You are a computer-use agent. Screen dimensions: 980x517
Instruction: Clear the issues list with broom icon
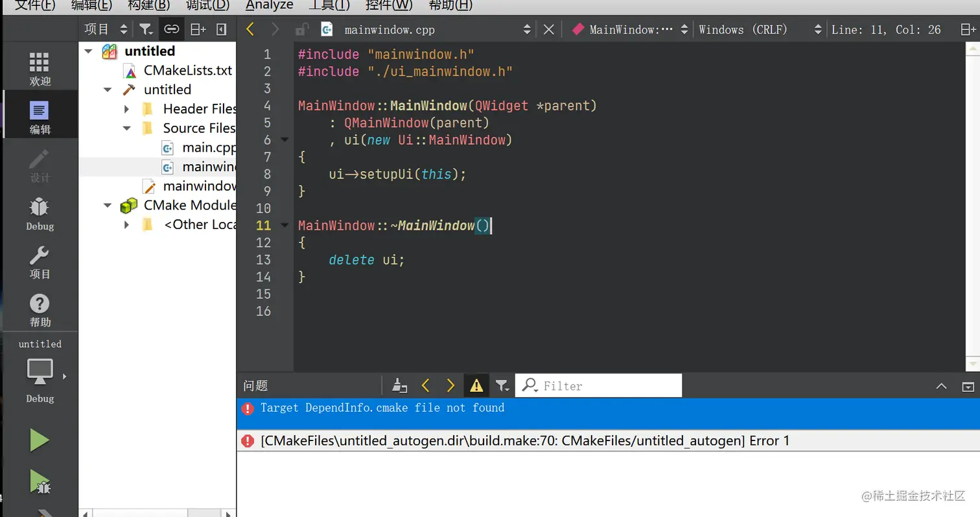tap(400, 385)
